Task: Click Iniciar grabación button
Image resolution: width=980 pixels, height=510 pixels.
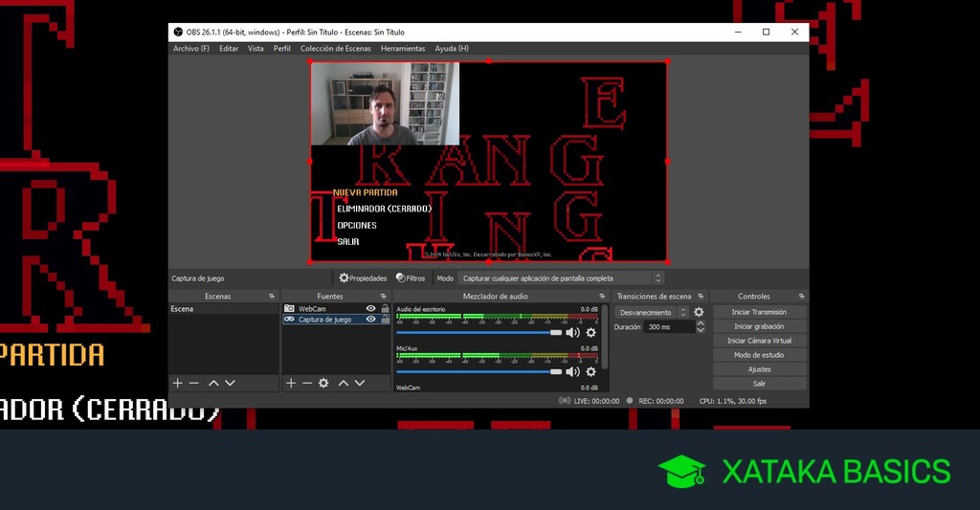Action: coord(759,326)
